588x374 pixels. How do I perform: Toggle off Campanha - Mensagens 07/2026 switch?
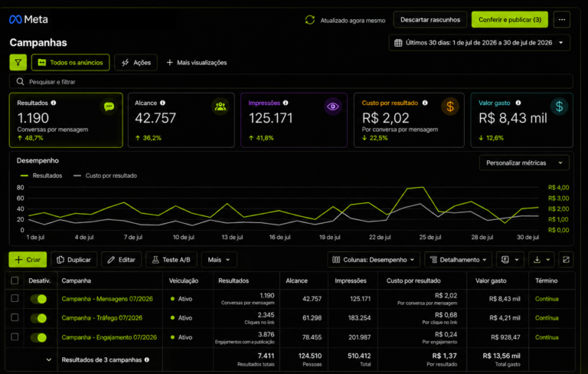tap(38, 299)
